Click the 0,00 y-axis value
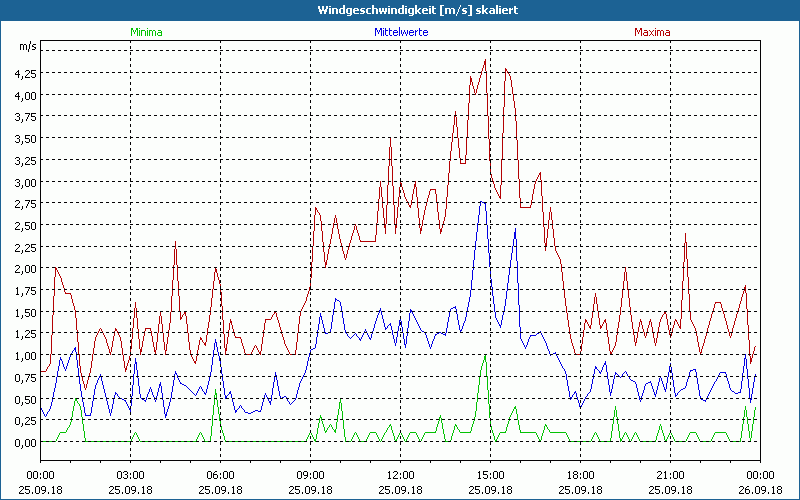The height and width of the screenshot is (500, 800). [x=26, y=442]
